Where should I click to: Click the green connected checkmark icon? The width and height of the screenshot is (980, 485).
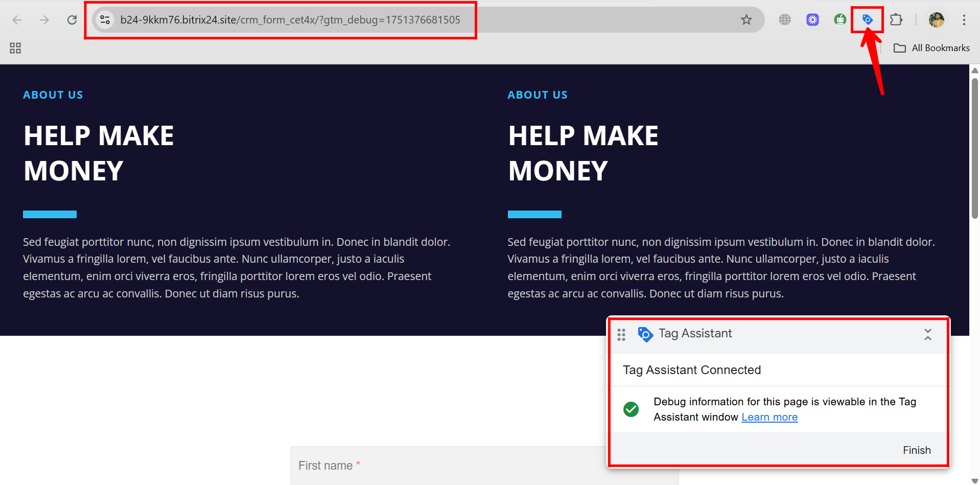pos(631,409)
